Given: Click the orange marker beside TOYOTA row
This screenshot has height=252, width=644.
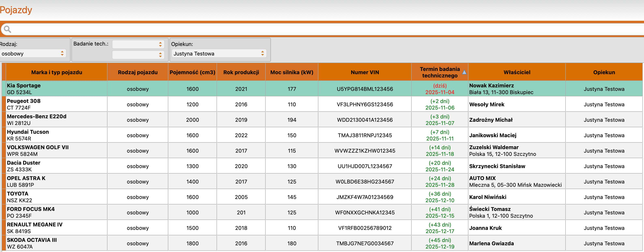Looking at the screenshot, I should 4,197.
